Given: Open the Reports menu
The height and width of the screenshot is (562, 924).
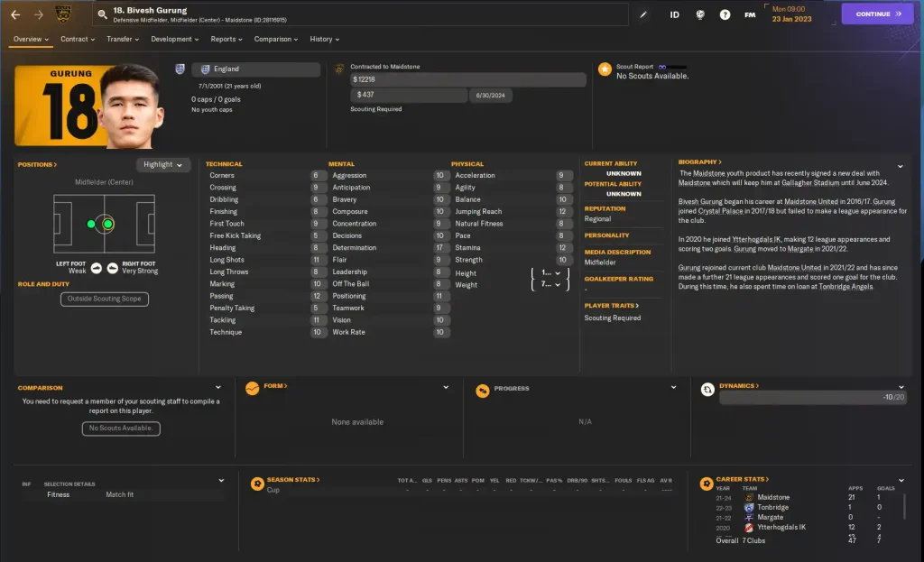Looking at the screenshot, I should click(226, 40).
